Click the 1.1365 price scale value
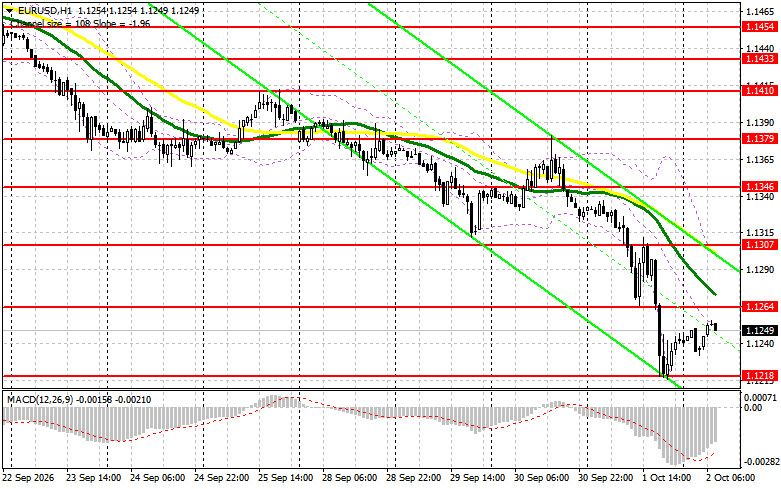 [x=760, y=159]
